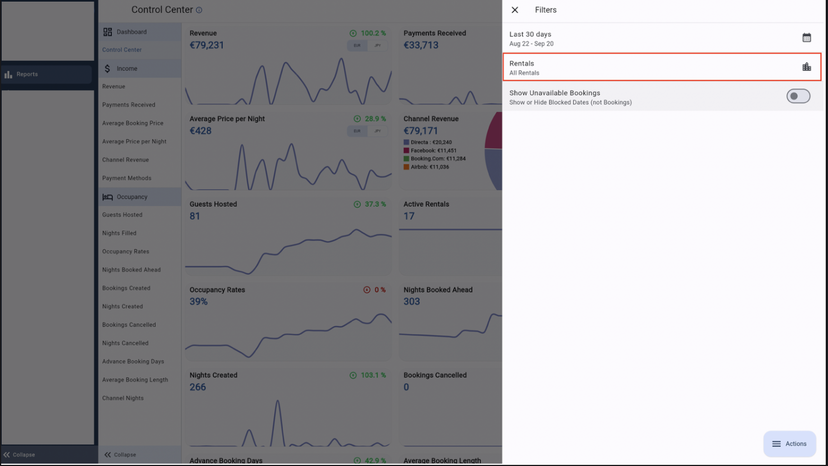
Task: Open the Channel Nights report link
Action: pos(121,398)
